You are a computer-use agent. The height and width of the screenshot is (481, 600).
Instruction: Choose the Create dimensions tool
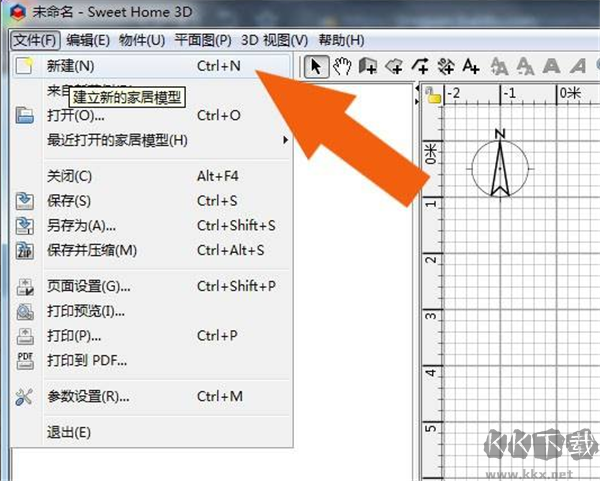(446, 67)
